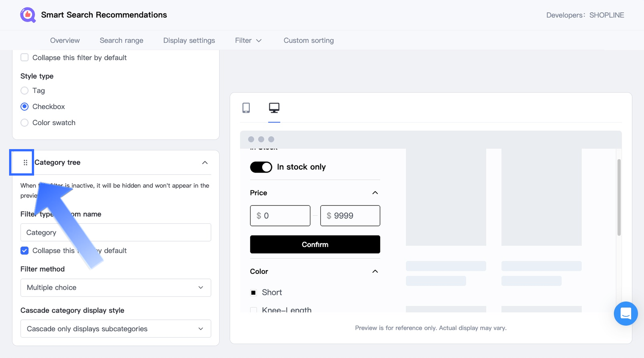The image size is (644, 358).
Task: Open the Filter method dropdown
Action: pyautogui.click(x=116, y=288)
